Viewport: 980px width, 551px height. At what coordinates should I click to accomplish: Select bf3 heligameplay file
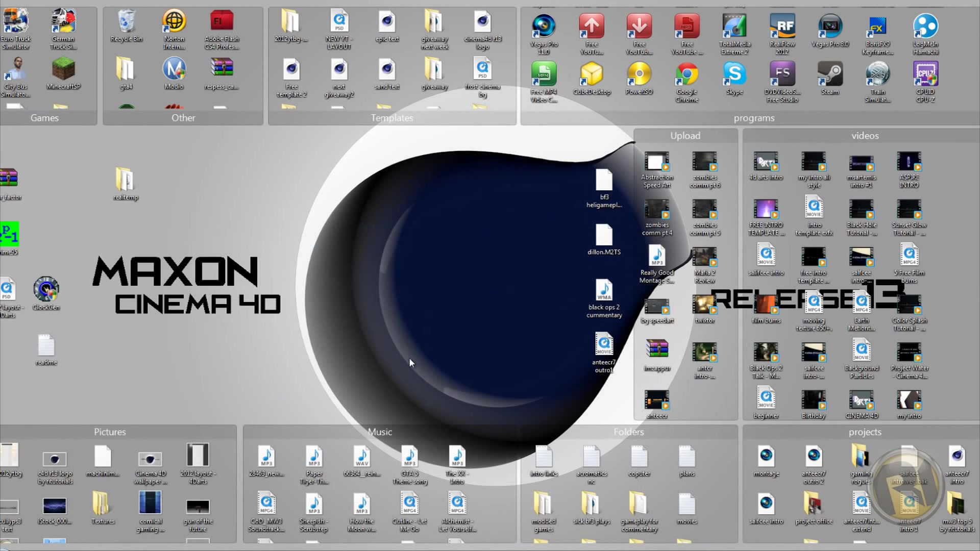click(x=604, y=189)
